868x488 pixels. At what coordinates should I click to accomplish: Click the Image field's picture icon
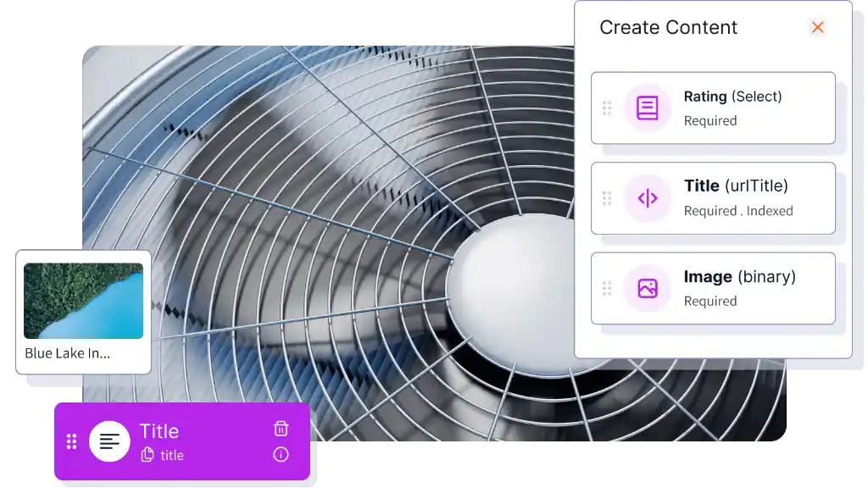648,288
